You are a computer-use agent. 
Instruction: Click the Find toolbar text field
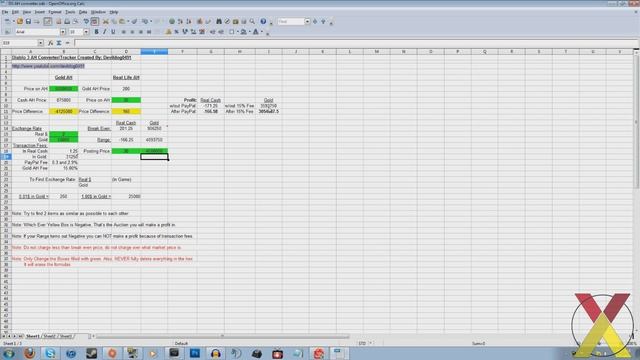coord(291,21)
